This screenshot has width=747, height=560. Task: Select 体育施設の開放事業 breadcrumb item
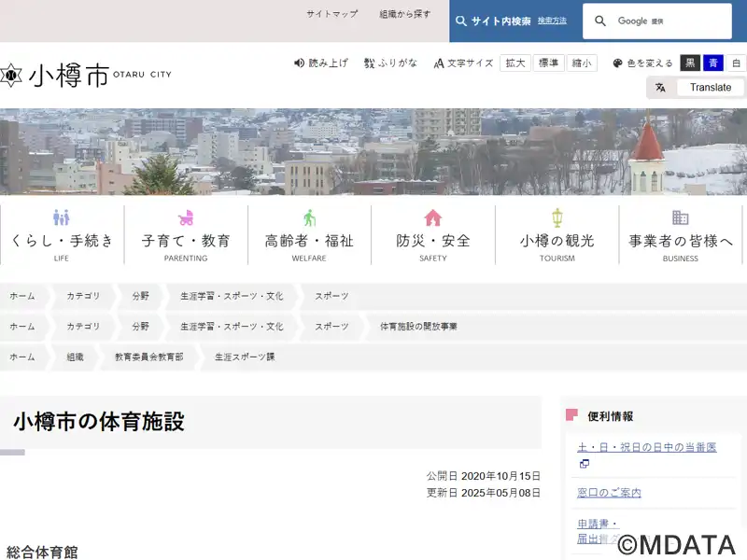pos(418,327)
